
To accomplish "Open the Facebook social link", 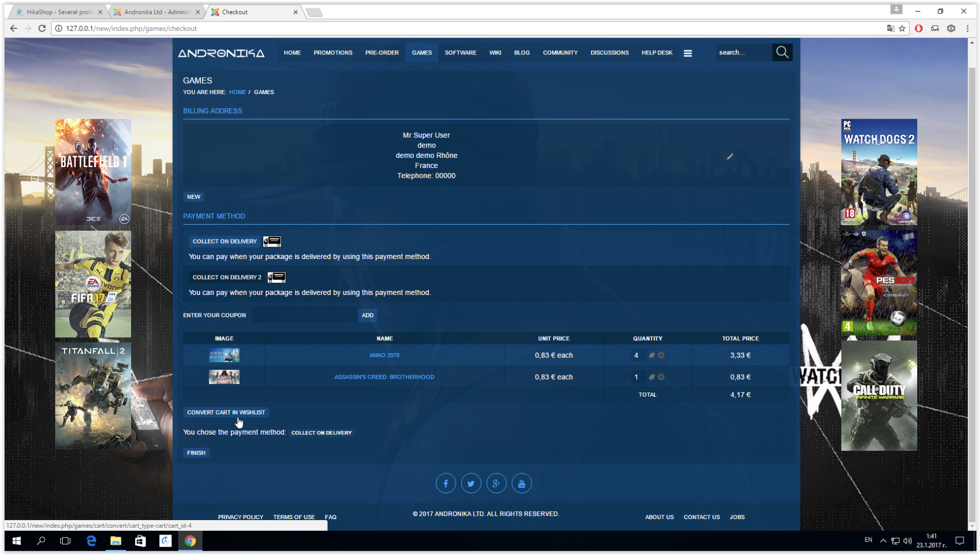I will tap(446, 484).
